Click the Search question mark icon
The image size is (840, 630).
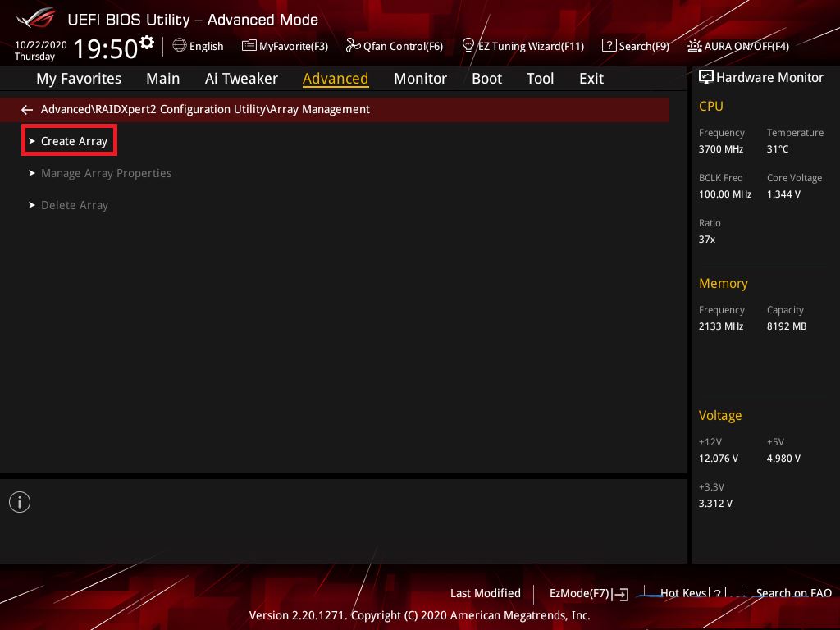(x=609, y=46)
